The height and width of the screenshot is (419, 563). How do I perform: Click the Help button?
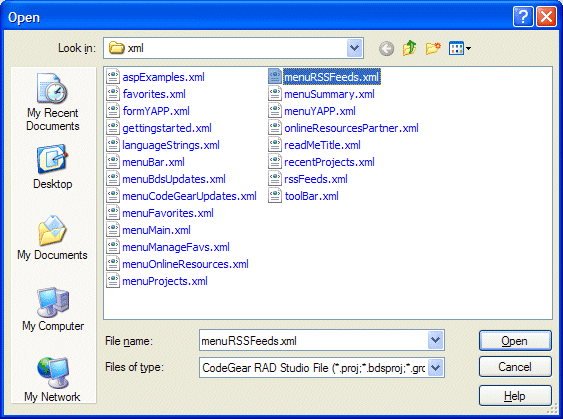[515, 396]
